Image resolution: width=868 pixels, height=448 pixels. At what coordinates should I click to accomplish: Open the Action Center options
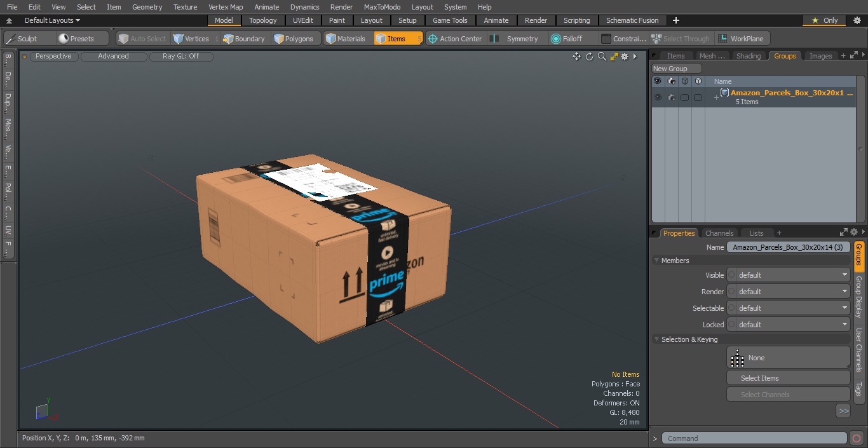[x=456, y=39]
